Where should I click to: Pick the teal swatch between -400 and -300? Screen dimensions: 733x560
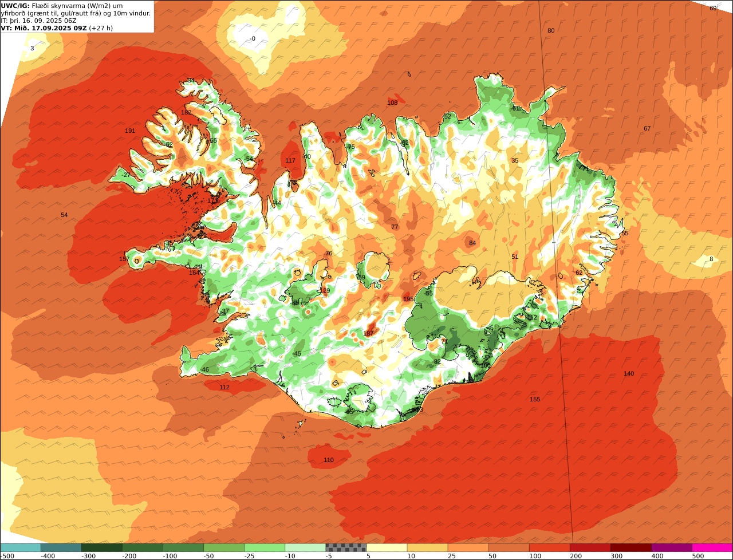61,547
